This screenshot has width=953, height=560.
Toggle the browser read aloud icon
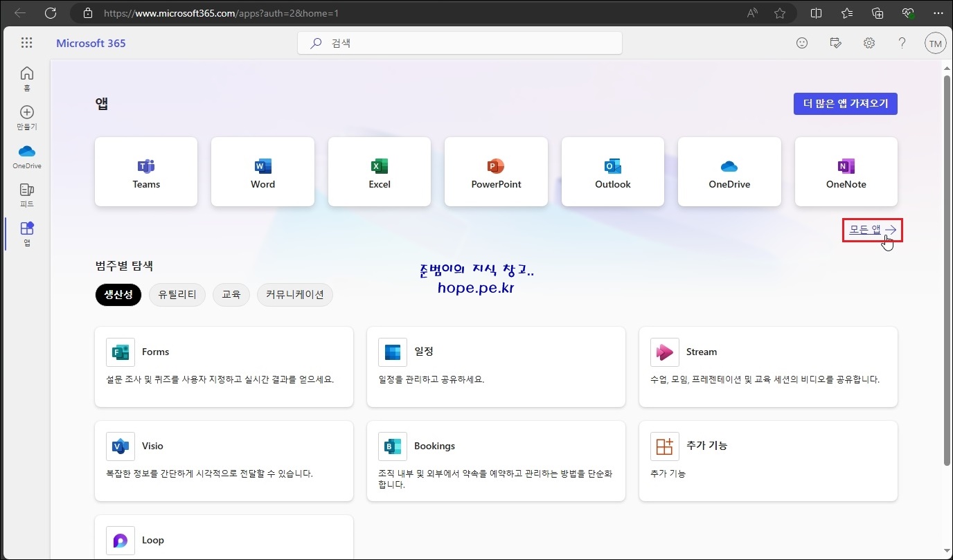(753, 13)
